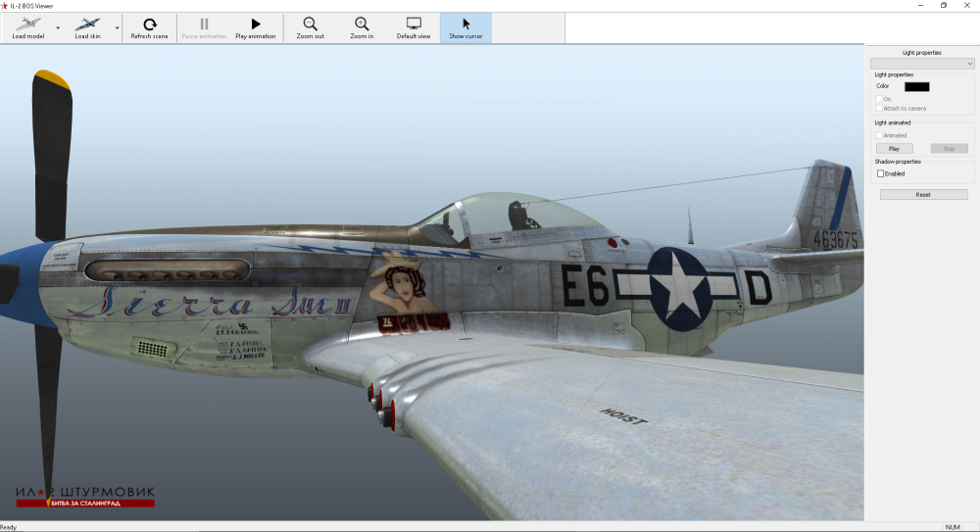Image resolution: width=980 pixels, height=532 pixels.
Task: Toggle Attach to camera checkbox
Action: tap(879, 108)
